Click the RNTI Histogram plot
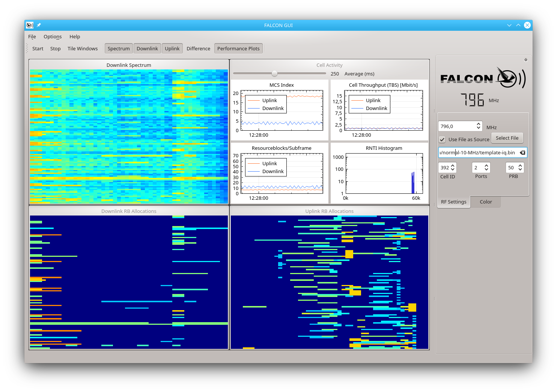The width and height of the screenshot is (557, 392). (x=379, y=173)
